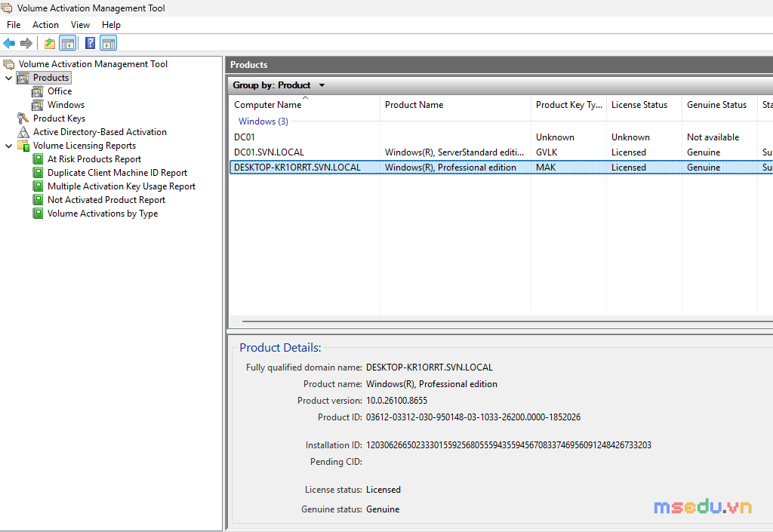773x532 pixels.
Task: Click the horizontal scrollbar of product list
Action: pyautogui.click(x=508, y=321)
